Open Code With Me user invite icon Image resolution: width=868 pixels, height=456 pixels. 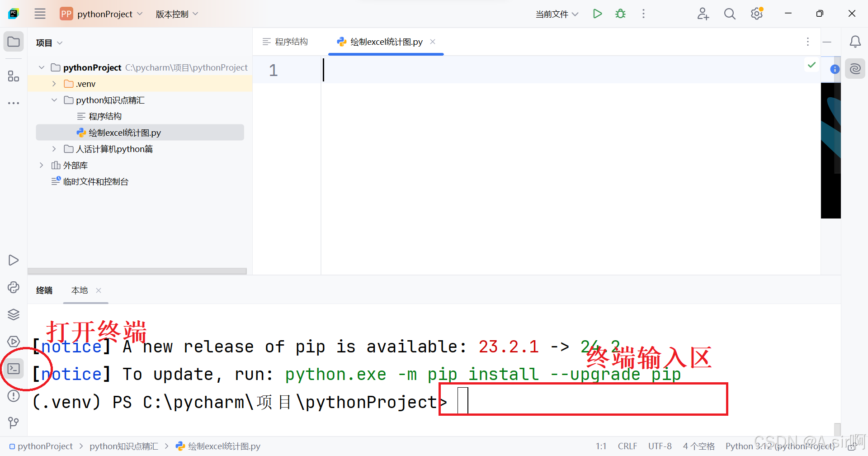(x=703, y=14)
